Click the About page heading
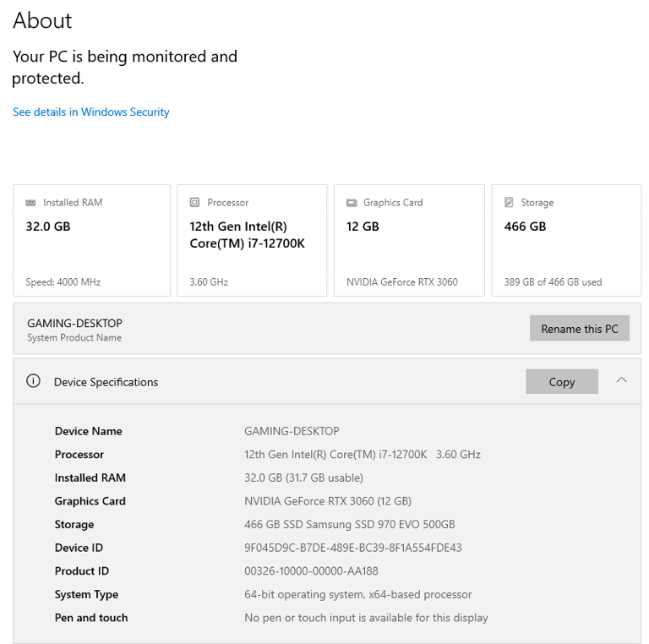 pyautogui.click(x=42, y=20)
